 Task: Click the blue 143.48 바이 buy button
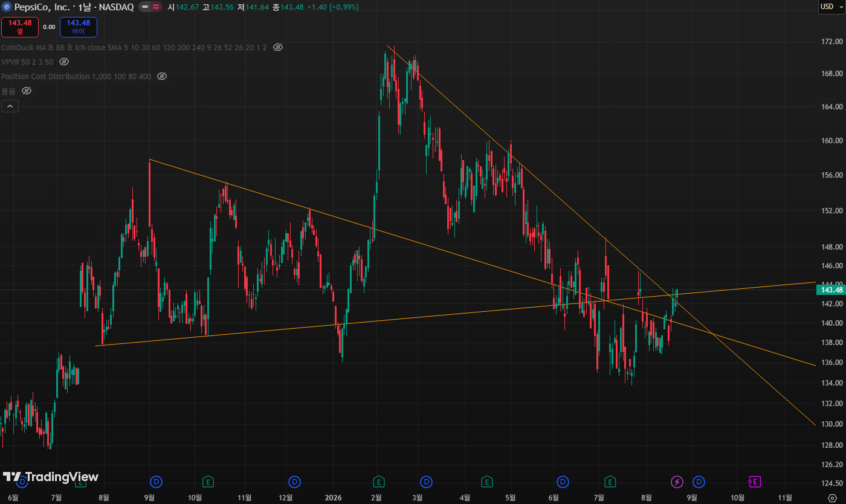click(79, 27)
